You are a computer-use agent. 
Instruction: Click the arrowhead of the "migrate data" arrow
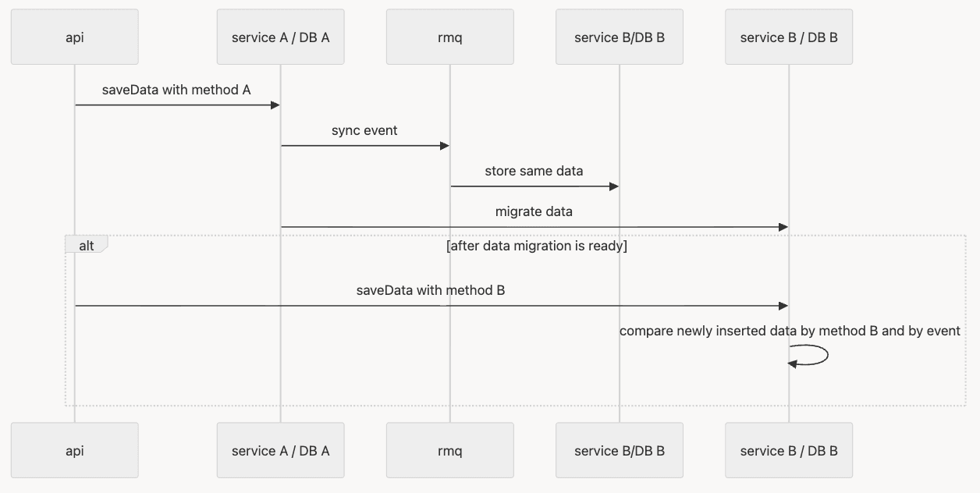(x=783, y=227)
